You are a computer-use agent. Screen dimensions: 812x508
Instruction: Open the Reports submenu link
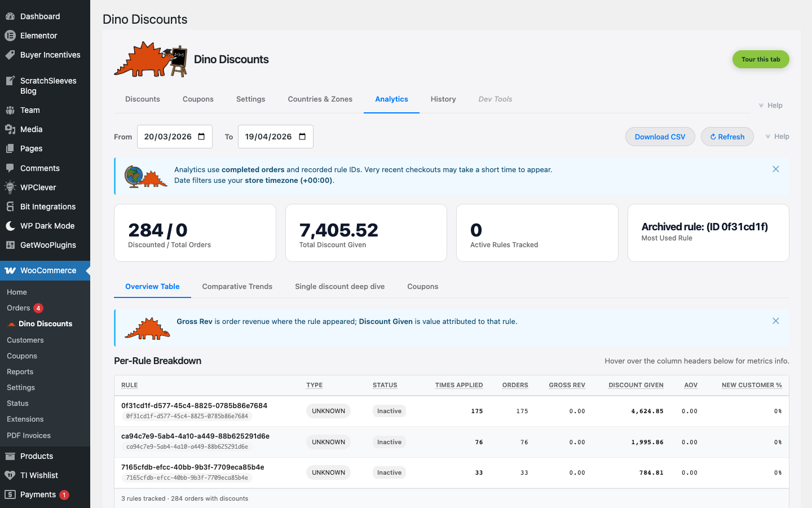[20, 371]
